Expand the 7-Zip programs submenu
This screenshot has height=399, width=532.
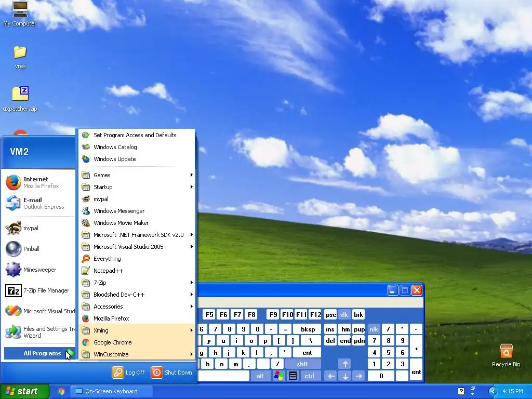pyautogui.click(x=137, y=283)
